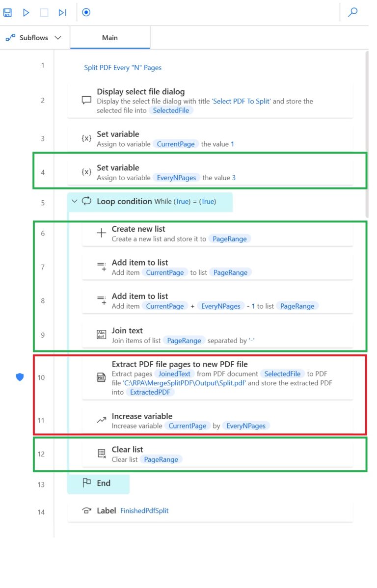The width and height of the screenshot is (377, 588).
Task: Stop the flow run
Action: [x=44, y=12]
